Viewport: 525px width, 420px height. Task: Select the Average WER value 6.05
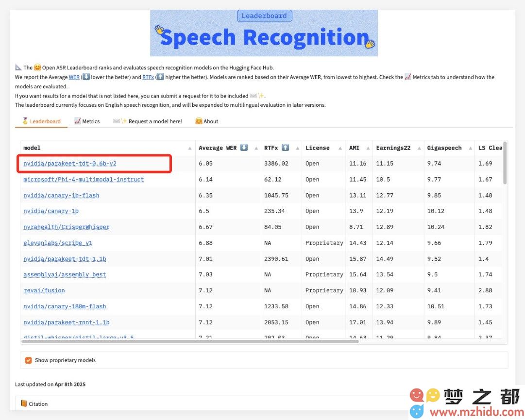point(205,164)
